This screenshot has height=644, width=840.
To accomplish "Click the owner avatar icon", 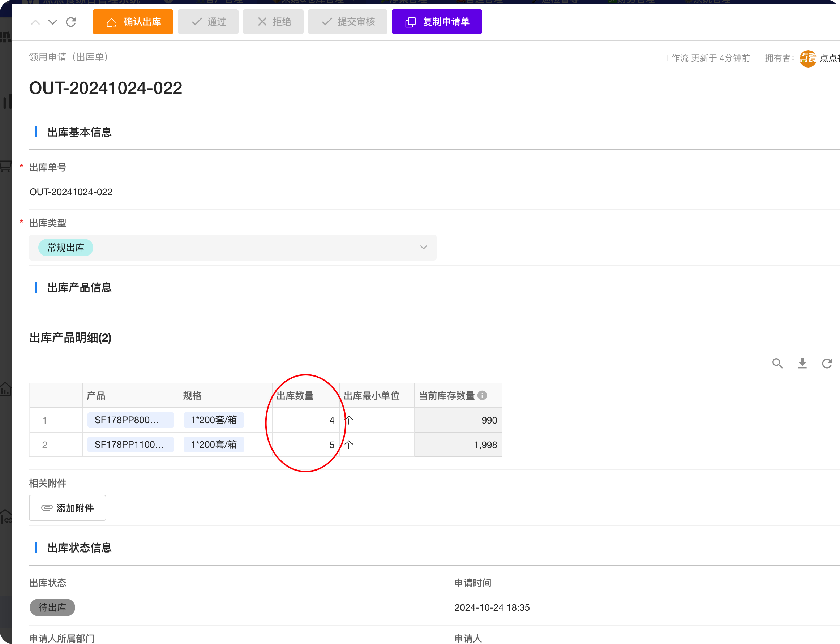I will pos(807,58).
